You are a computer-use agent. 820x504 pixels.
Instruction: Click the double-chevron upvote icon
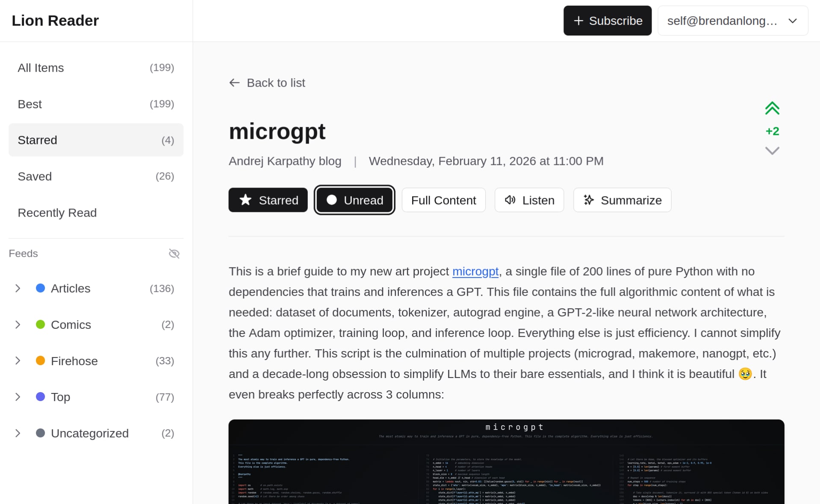pyautogui.click(x=772, y=108)
